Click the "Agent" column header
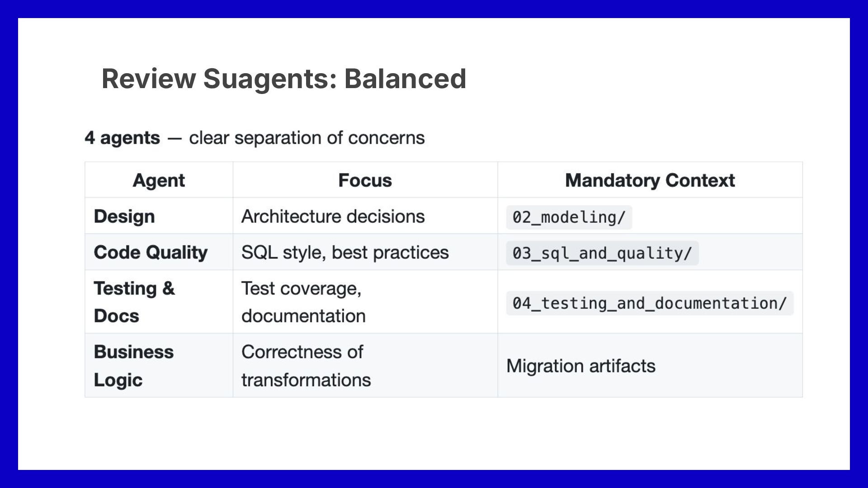Image resolution: width=868 pixels, height=488 pixels. coord(159,180)
